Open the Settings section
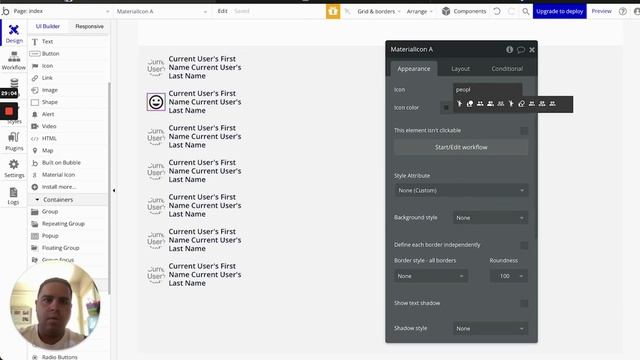The height and width of the screenshot is (360, 640). (x=14, y=168)
